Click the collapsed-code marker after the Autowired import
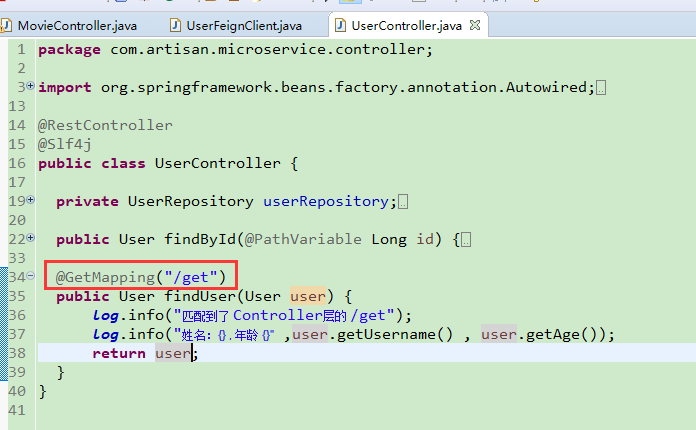 point(601,88)
